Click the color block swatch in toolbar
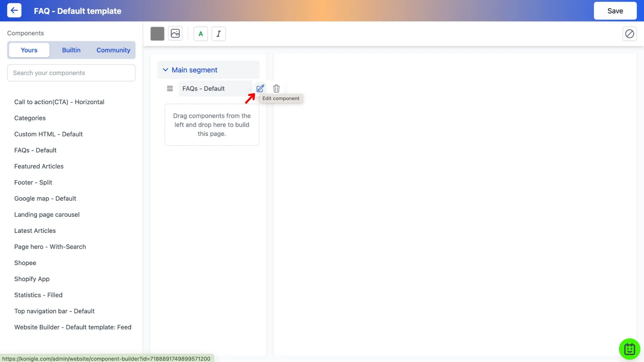This screenshot has height=362, width=644. (157, 33)
